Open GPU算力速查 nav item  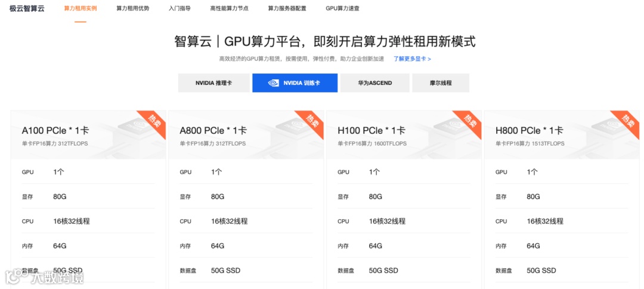click(x=342, y=8)
